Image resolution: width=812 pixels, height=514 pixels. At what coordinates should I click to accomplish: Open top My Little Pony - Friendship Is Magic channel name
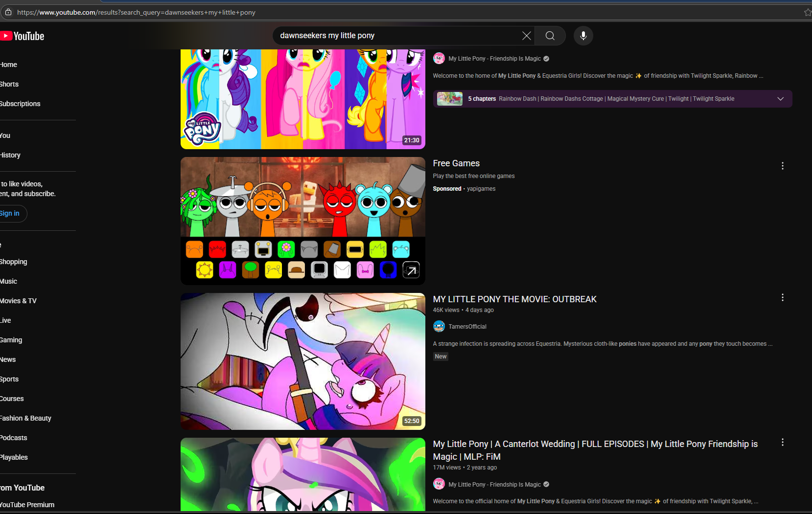[495, 59]
